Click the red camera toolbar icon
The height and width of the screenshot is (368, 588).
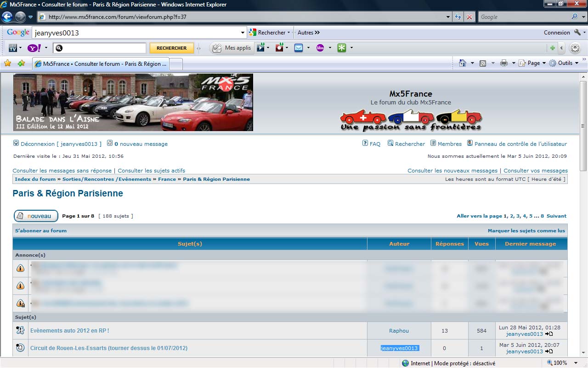[x=279, y=48]
